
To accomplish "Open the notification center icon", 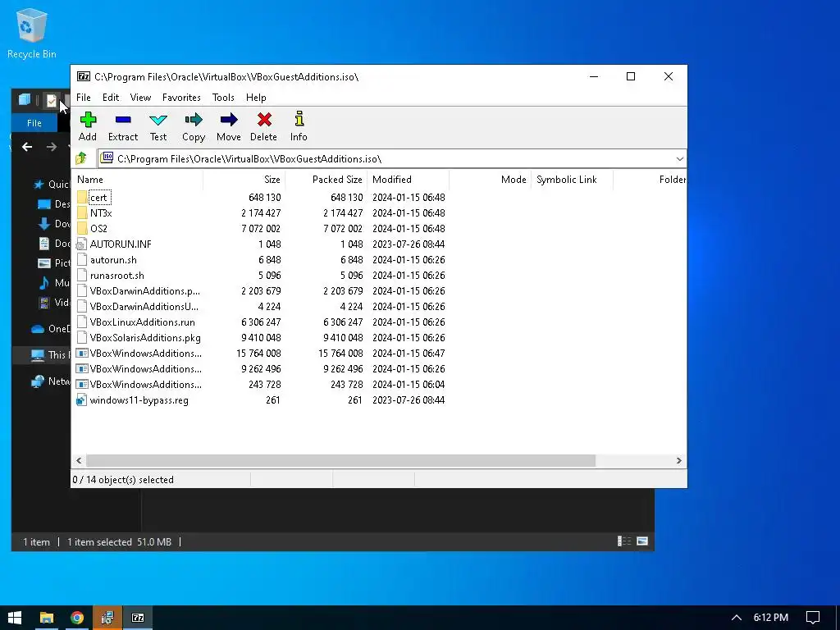I will point(813,618).
